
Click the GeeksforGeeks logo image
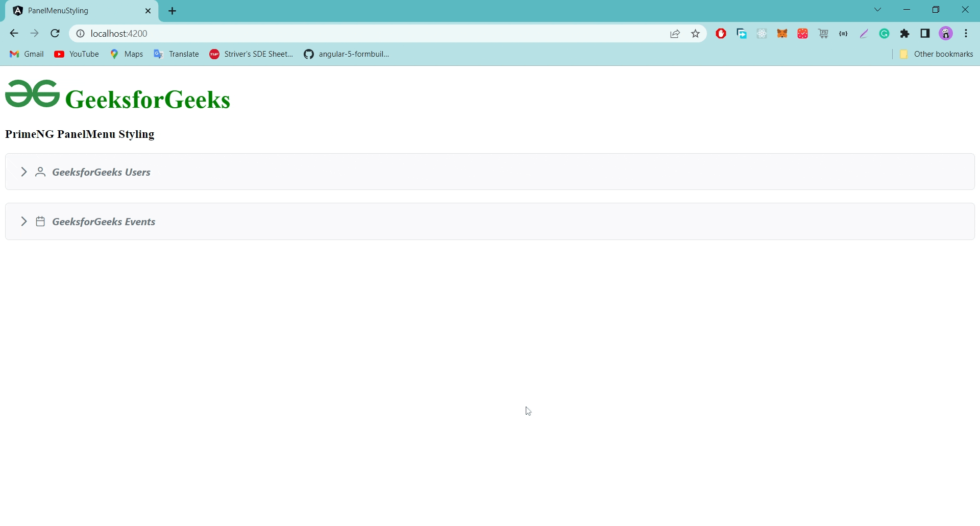[x=32, y=94]
